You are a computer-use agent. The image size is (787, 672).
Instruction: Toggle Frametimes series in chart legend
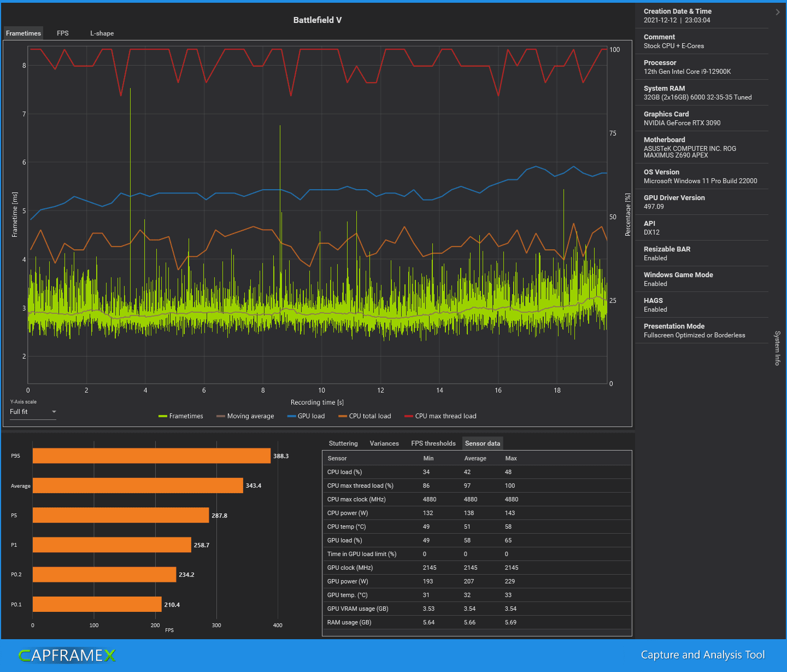(x=181, y=416)
